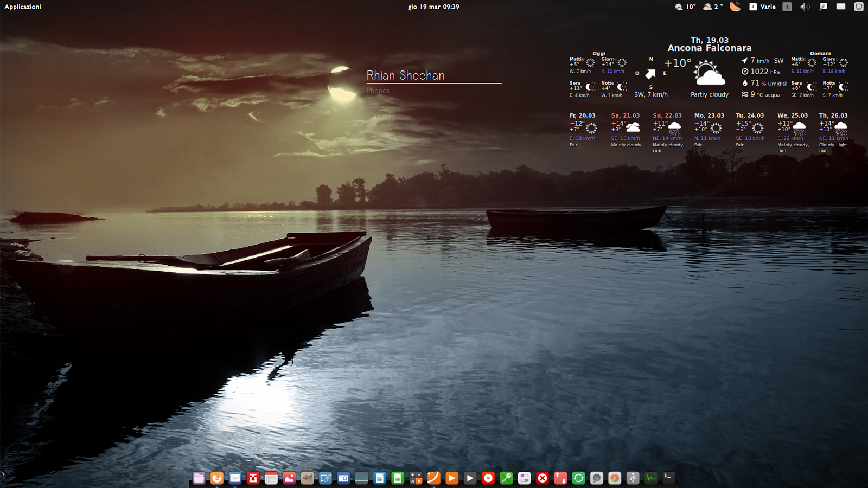
Task: Open the volume speaker indicator
Action: click(x=805, y=7)
